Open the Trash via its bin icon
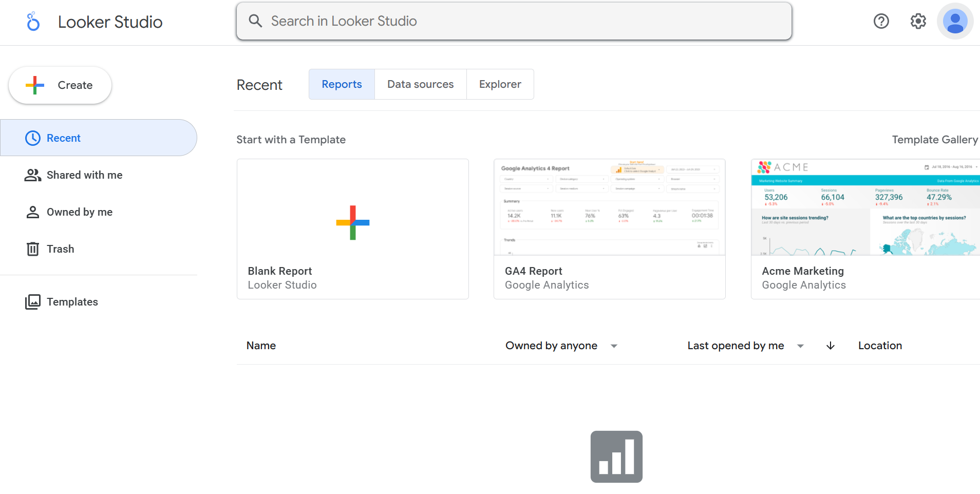The image size is (980, 494). [x=33, y=249]
